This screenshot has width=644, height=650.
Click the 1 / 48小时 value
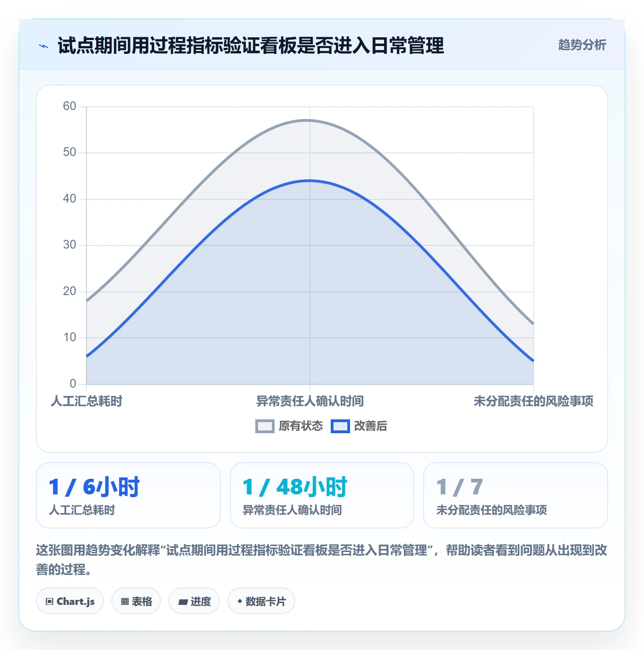pos(295,487)
